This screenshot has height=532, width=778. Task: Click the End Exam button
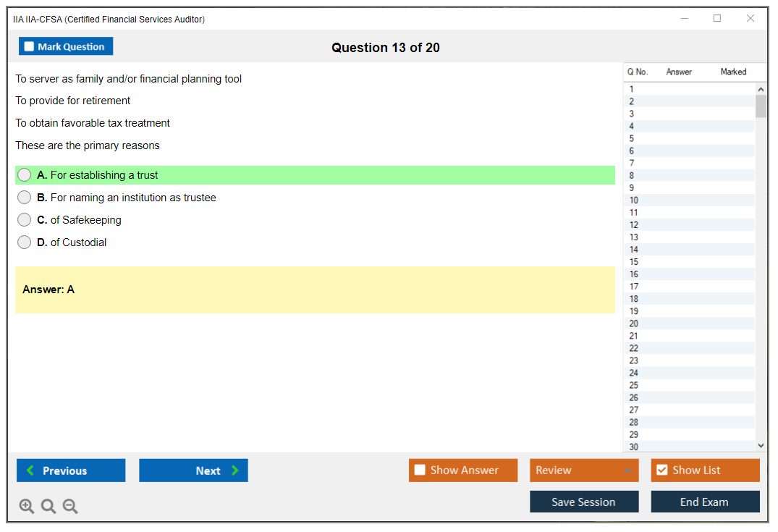tap(705, 502)
